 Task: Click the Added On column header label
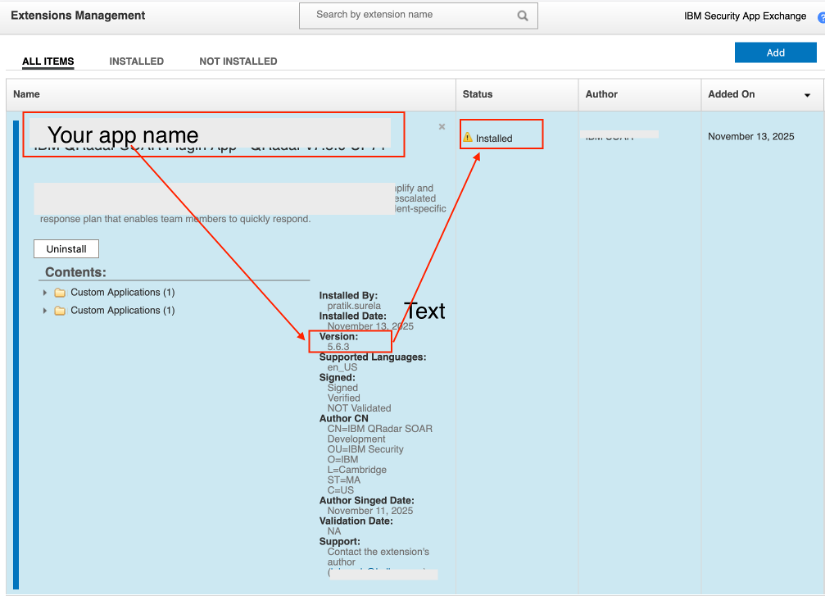[x=731, y=94]
